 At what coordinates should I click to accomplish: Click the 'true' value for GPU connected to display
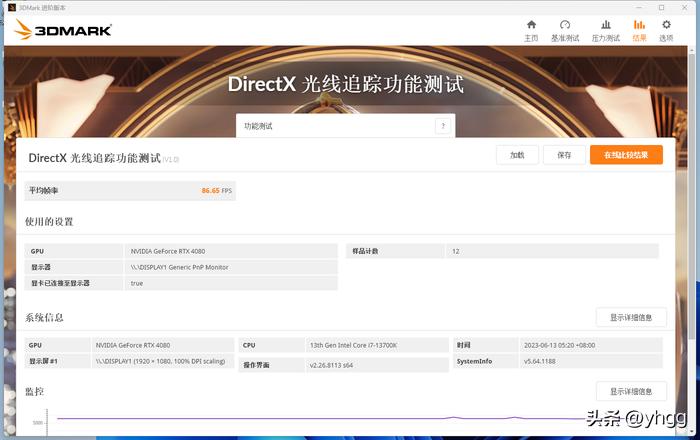pyautogui.click(x=137, y=283)
